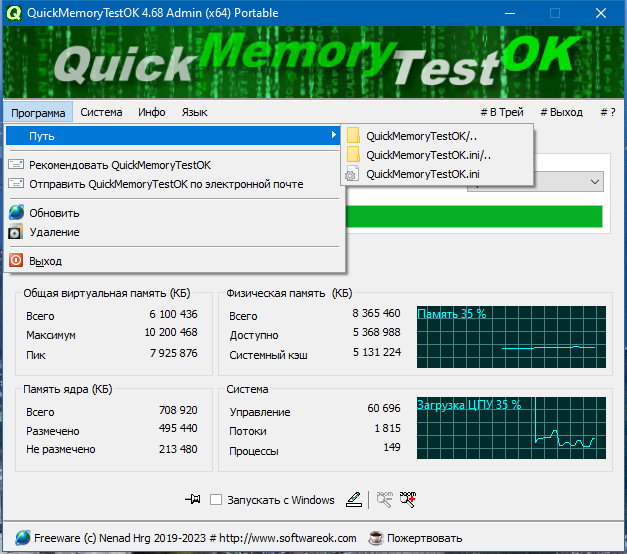This screenshot has height=554, width=627.
Task: Choose Выход in the Программа menu
Action: (x=173, y=261)
